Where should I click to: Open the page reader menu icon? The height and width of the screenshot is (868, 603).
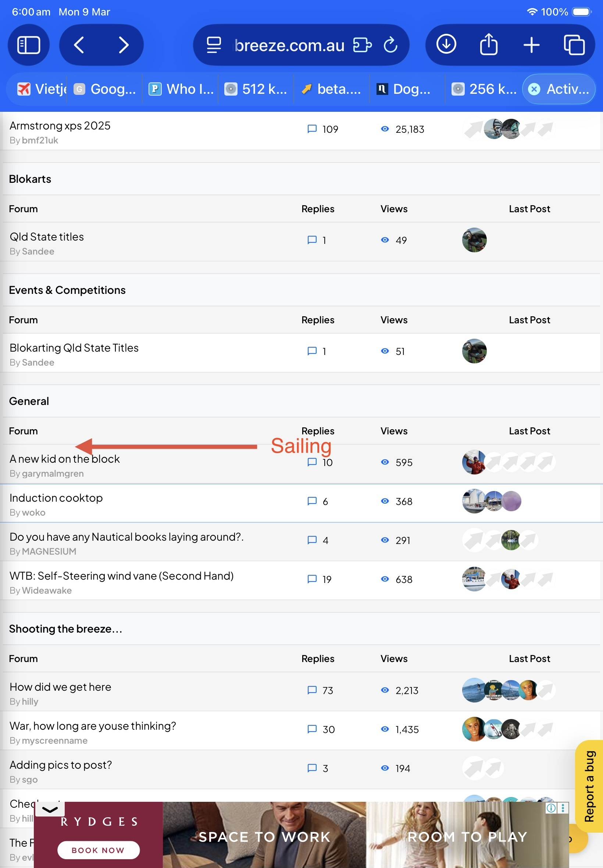point(214,45)
